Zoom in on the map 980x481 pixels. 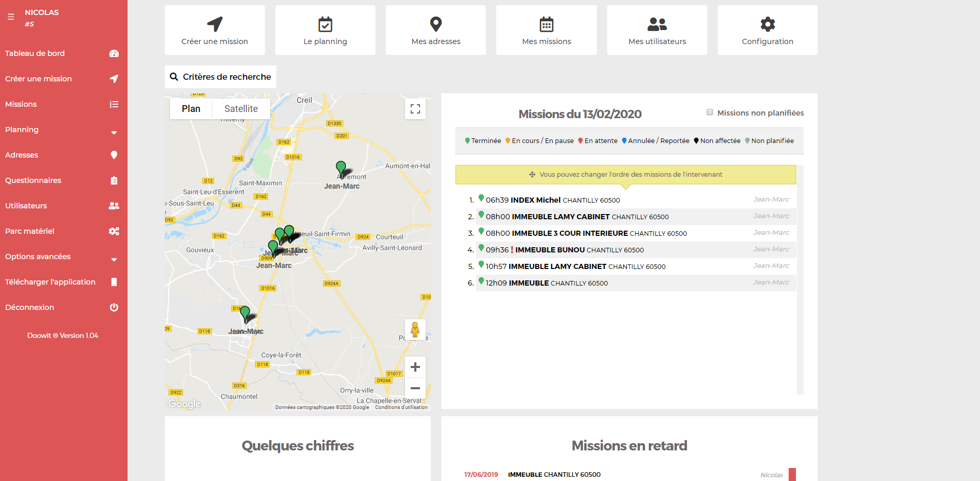coord(415,367)
